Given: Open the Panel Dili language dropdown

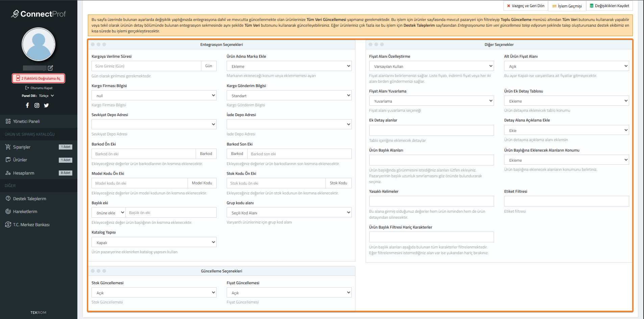Looking at the screenshot, I should pos(46,96).
